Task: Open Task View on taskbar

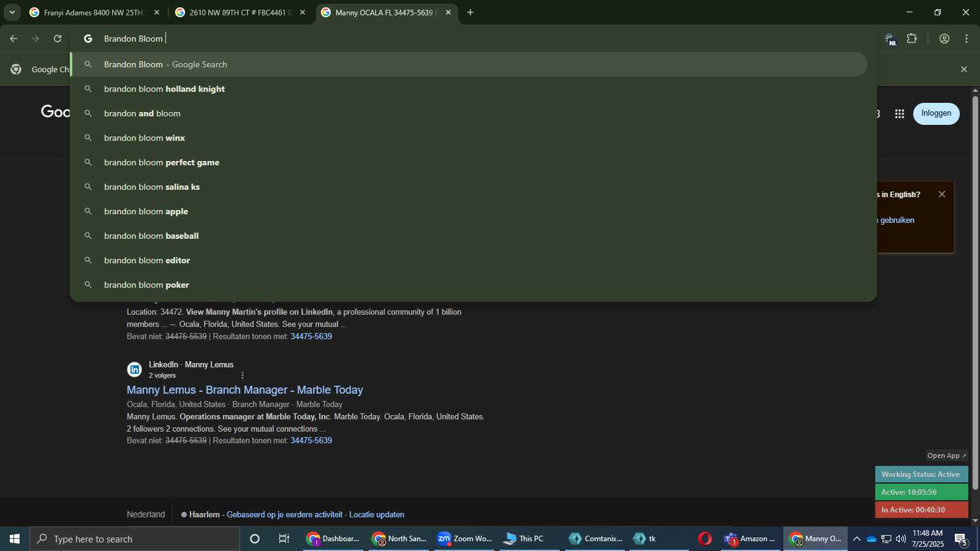Action: click(284, 539)
